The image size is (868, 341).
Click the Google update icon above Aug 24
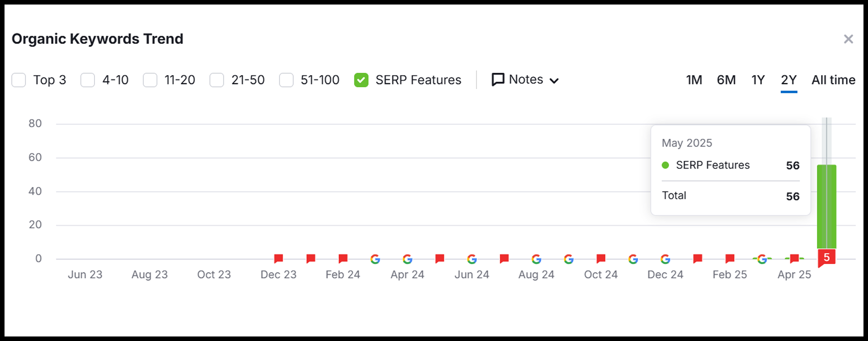point(537,259)
